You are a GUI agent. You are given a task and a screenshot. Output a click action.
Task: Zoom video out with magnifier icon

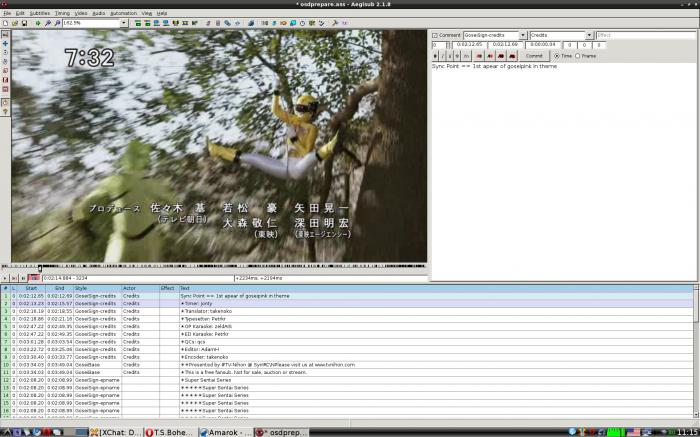[58, 23]
